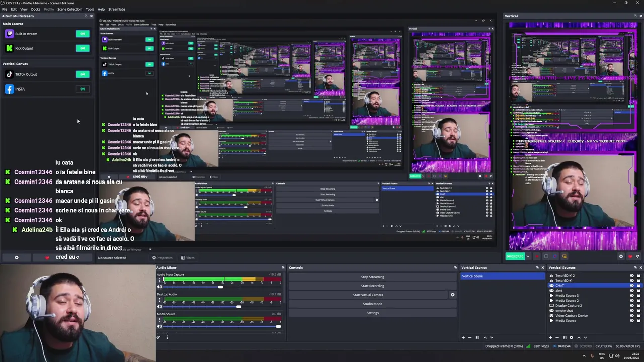Open the Scene Collection menu
This screenshot has height=362, width=644.
pyautogui.click(x=69, y=9)
